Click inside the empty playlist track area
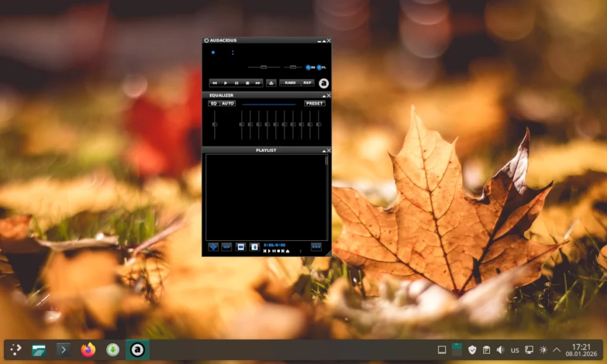The height and width of the screenshot is (364, 607). click(265, 197)
